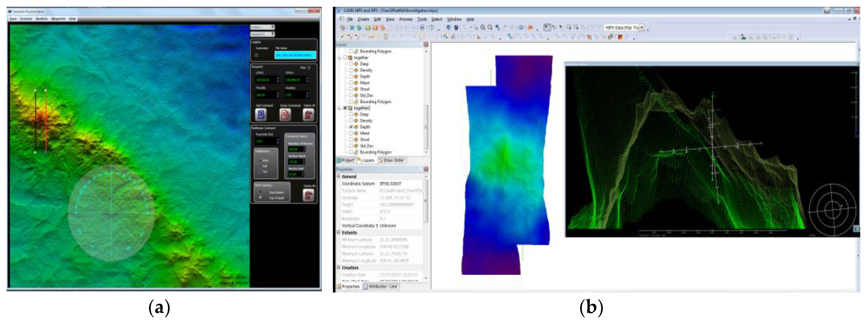Click the zoom out magnifier icon

point(490,28)
